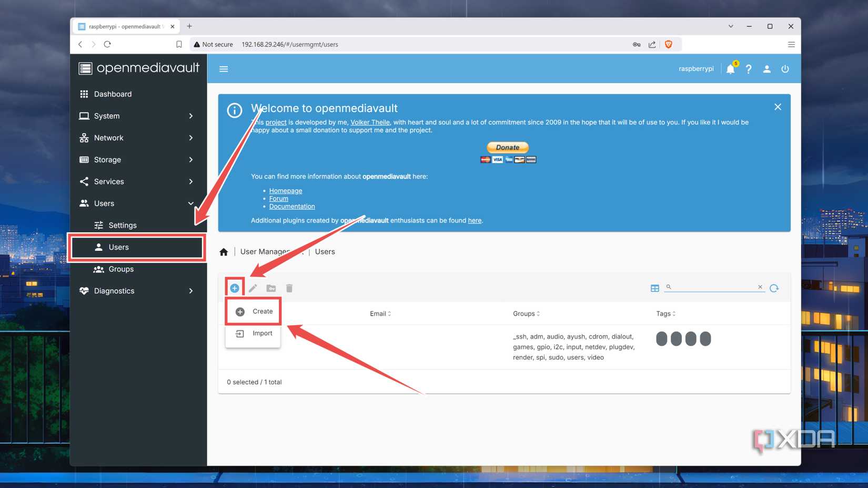
Task: Open the Forum link
Action: (x=279, y=199)
